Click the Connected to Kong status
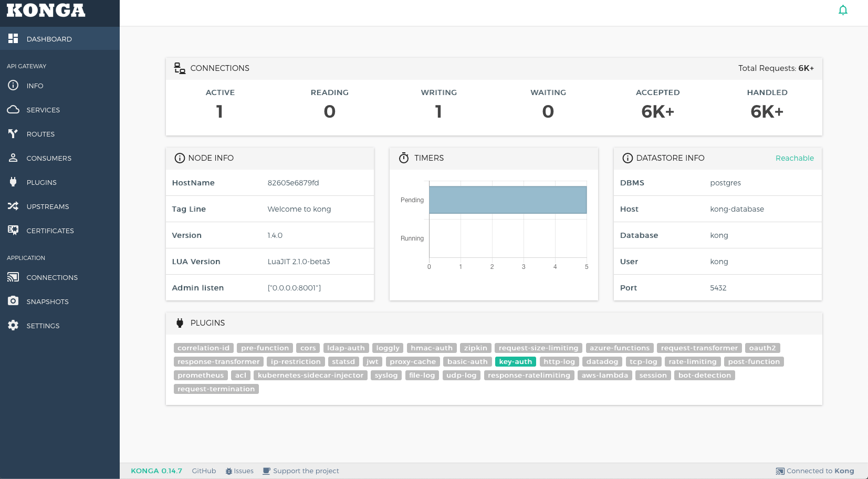Screen dimensions: 868x479 (815, 471)
